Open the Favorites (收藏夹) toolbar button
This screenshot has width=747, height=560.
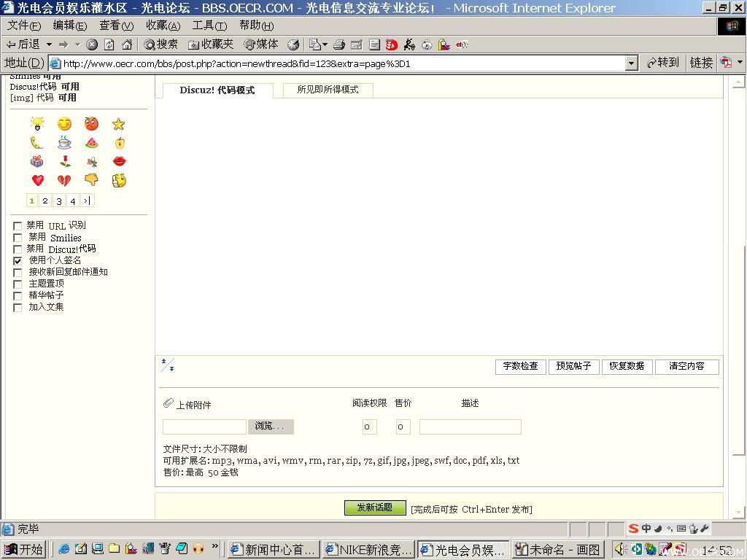point(211,44)
